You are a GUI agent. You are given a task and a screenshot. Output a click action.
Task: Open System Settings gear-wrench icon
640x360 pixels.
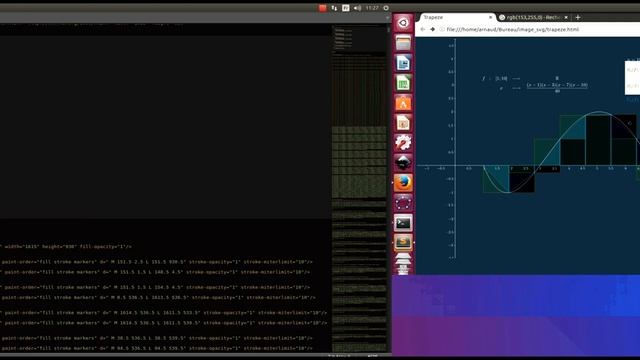403,143
